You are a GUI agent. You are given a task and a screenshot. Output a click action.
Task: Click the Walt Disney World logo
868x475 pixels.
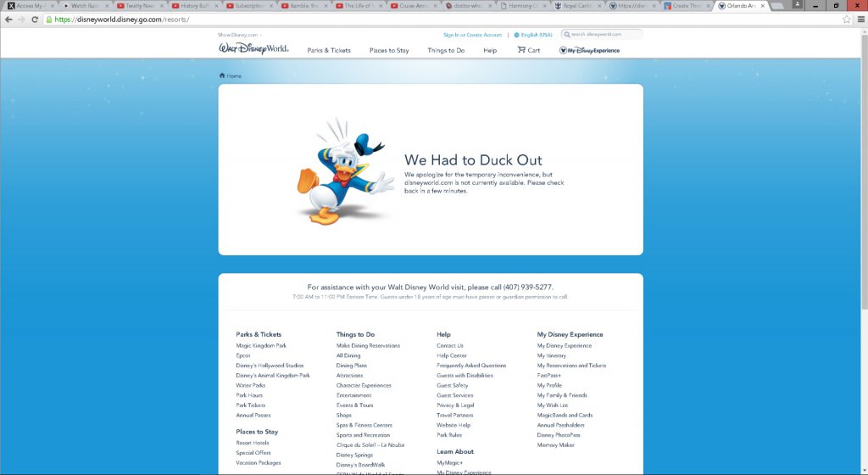click(253, 48)
